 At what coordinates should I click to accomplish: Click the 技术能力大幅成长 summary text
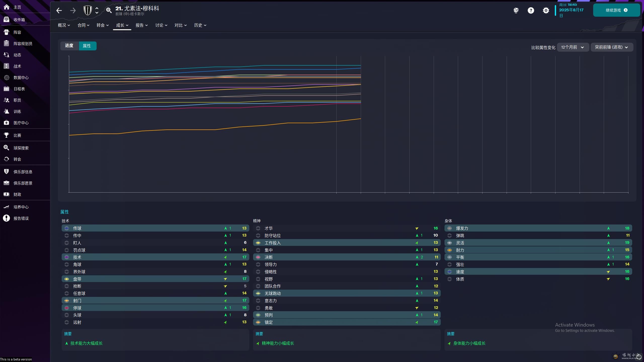(87, 343)
